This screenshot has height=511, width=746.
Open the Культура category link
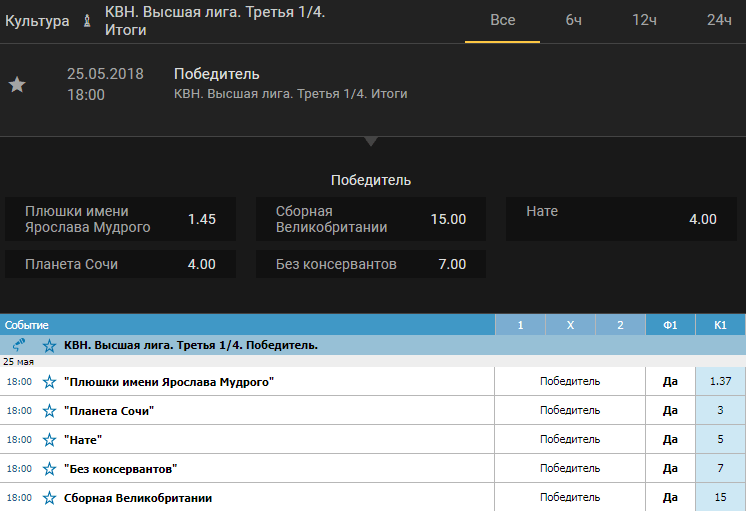click(x=37, y=21)
